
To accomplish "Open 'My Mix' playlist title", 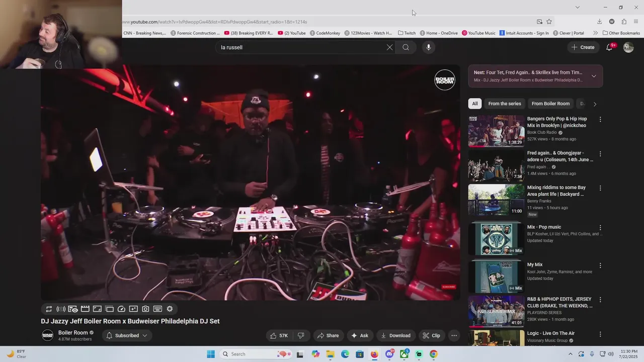I will coord(535,265).
